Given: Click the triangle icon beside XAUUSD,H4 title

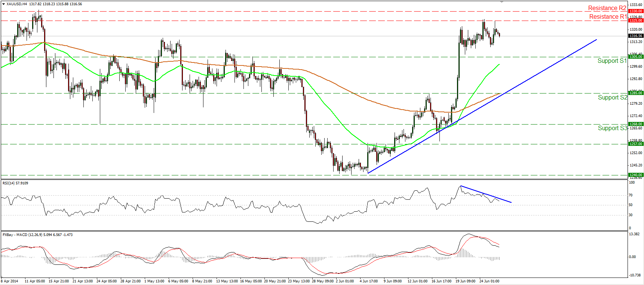Looking at the screenshot, I should [x=4, y=4].
